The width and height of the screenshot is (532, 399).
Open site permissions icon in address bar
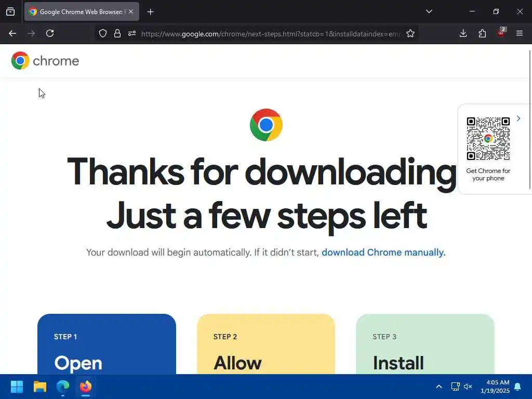132,33
